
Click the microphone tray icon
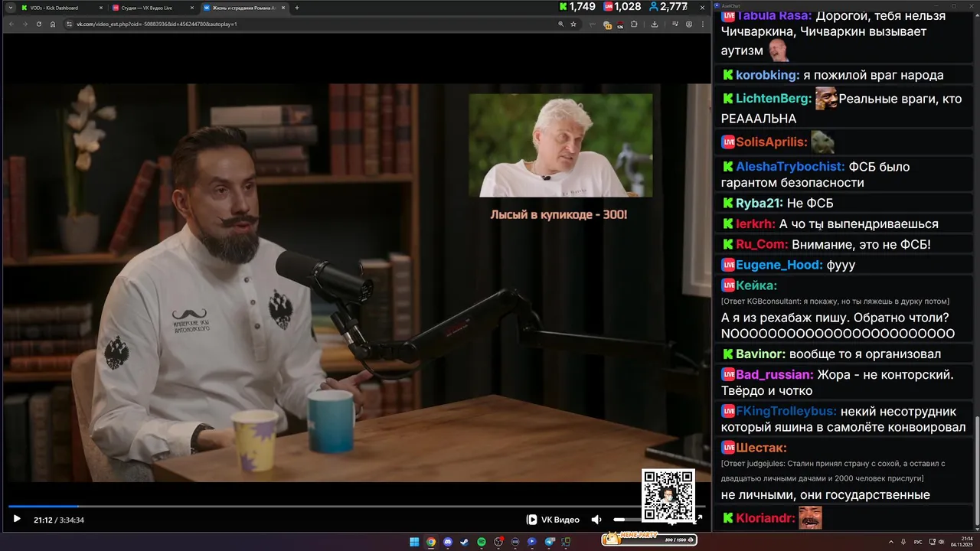[903, 542]
